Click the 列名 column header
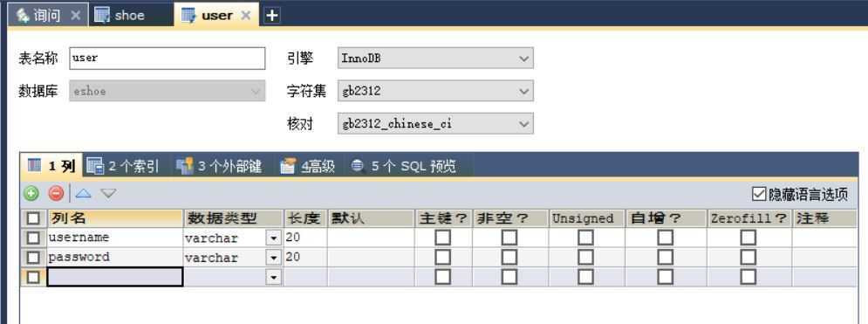868x324 pixels. [115, 218]
